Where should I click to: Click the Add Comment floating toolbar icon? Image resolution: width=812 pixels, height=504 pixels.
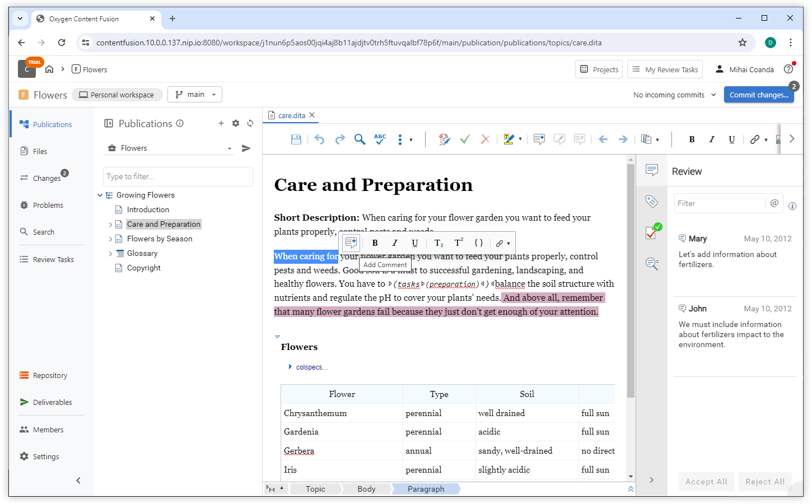pyautogui.click(x=351, y=243)
